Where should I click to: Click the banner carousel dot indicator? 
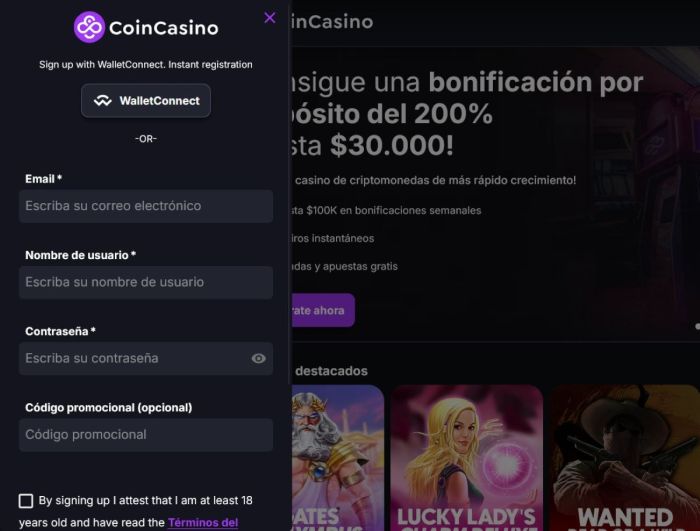click(x=697, y=326)
